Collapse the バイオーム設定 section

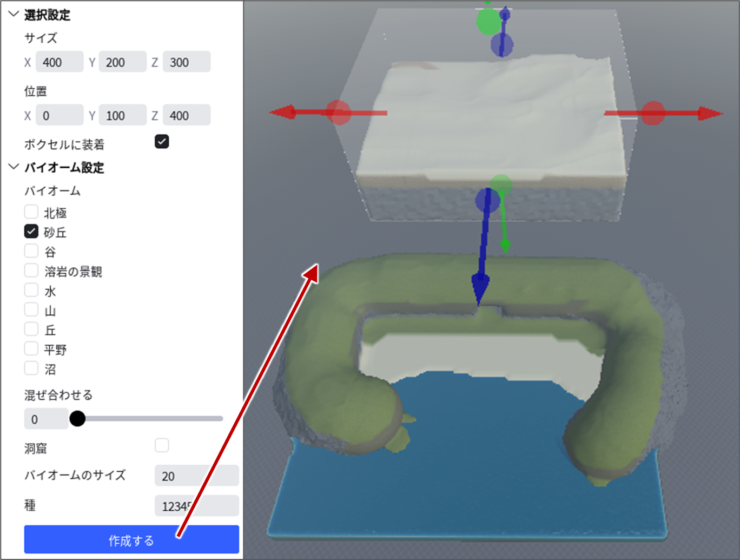(14, 167)
